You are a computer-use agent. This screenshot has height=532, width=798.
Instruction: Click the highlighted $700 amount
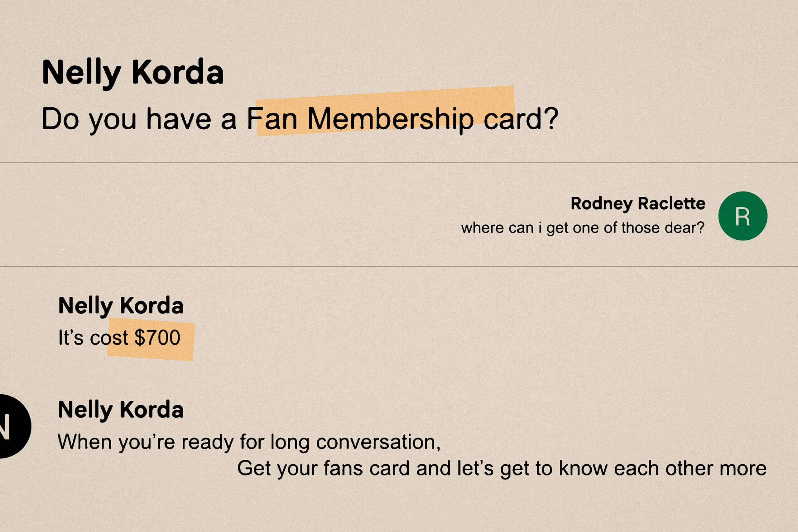[157, 338]
